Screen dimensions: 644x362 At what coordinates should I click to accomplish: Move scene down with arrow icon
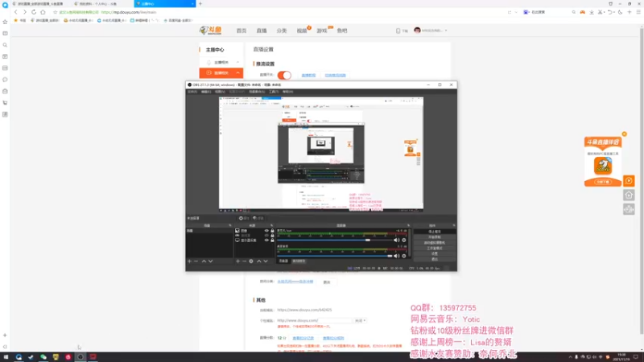point(210,261)
